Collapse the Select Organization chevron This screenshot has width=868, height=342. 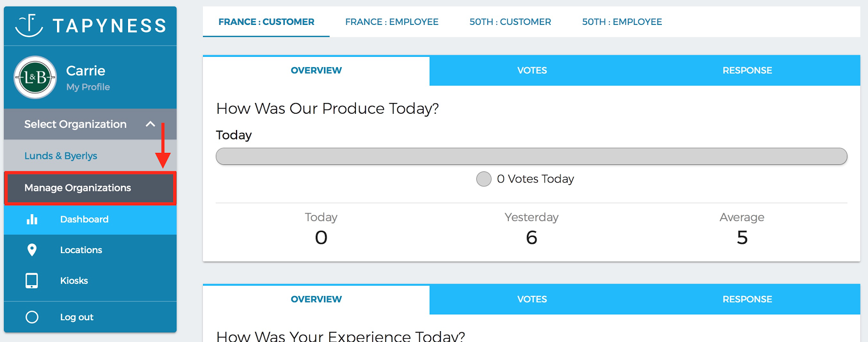150,124
